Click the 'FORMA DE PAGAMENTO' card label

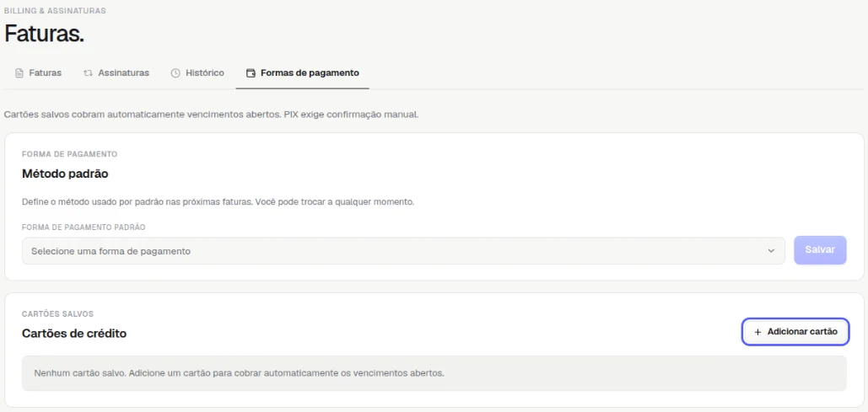click(70, 154)
